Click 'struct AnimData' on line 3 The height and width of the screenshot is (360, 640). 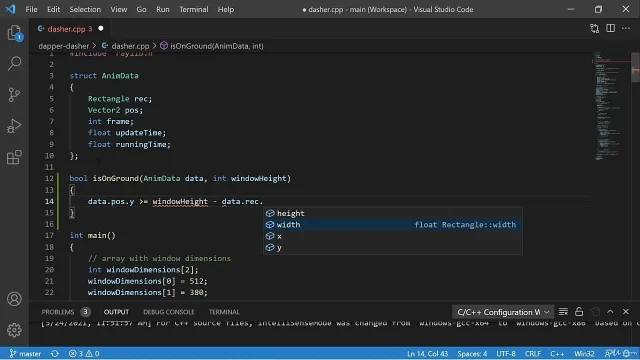[104, 76]
